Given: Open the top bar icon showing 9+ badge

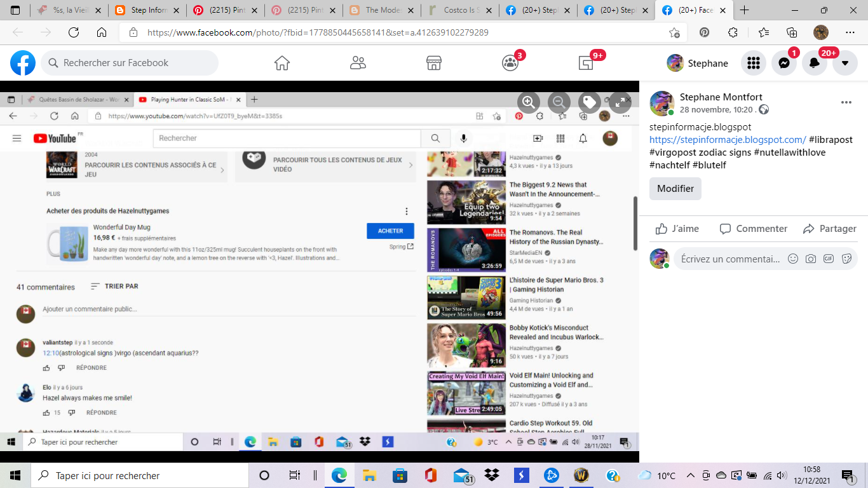Looking at the screenshot, I should tap(586, 63).
